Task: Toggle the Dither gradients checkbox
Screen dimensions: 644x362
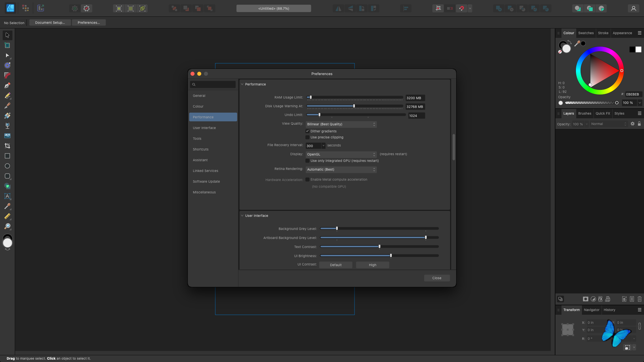Action: (307, 131)
